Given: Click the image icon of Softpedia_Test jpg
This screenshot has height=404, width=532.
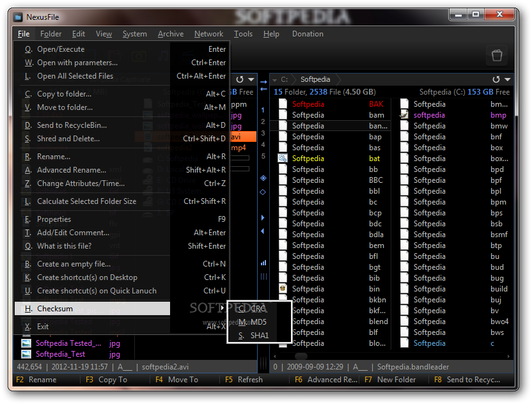Looking at the screenshot, I should click(x=26, y=354).
